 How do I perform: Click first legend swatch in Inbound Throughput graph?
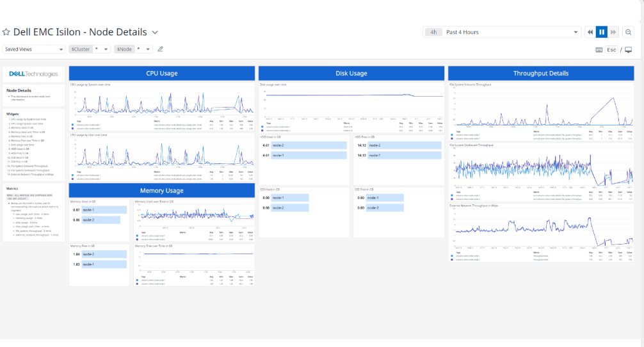click(452, 134)
